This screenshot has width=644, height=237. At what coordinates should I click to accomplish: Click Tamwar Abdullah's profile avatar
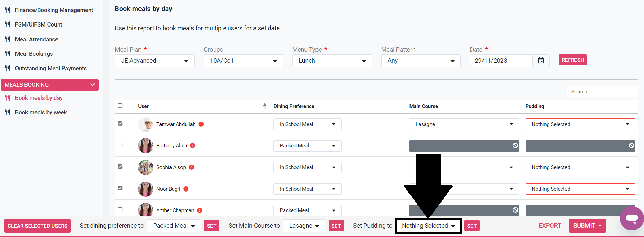point(145,124)
